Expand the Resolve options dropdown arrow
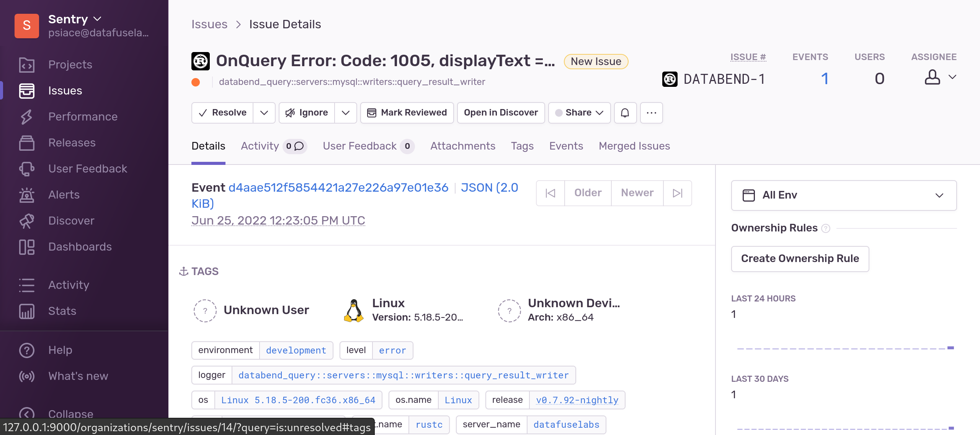The image size is (980, 435). (x=264, y=112)
